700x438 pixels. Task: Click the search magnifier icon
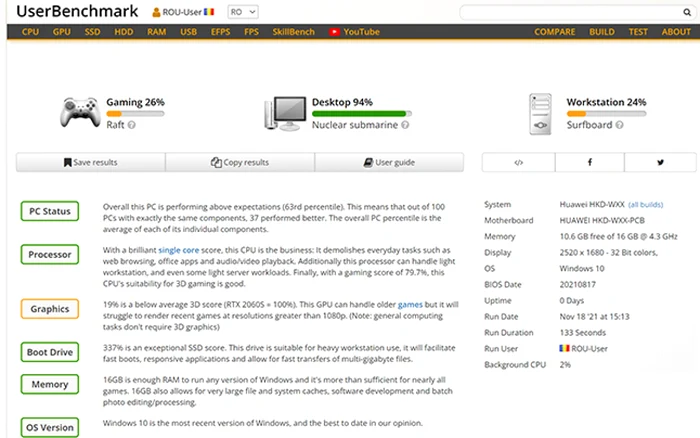click(x=687, y=12)
